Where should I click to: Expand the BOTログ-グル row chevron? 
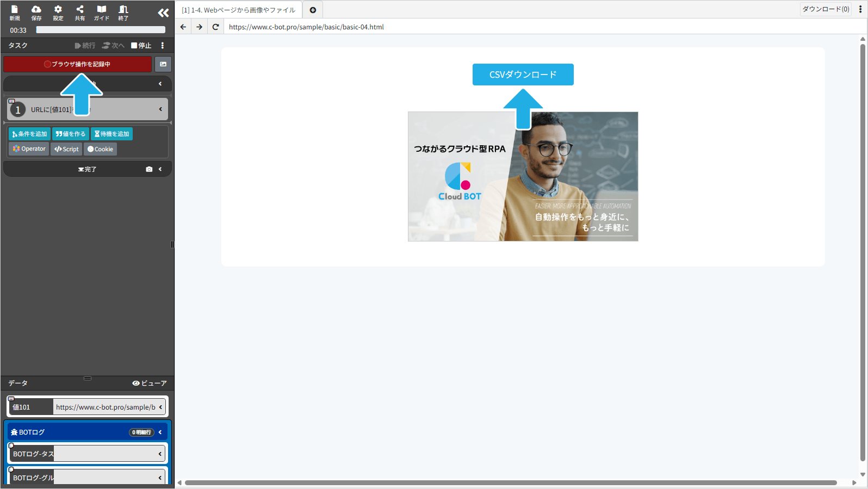click(x=160, y=478)
